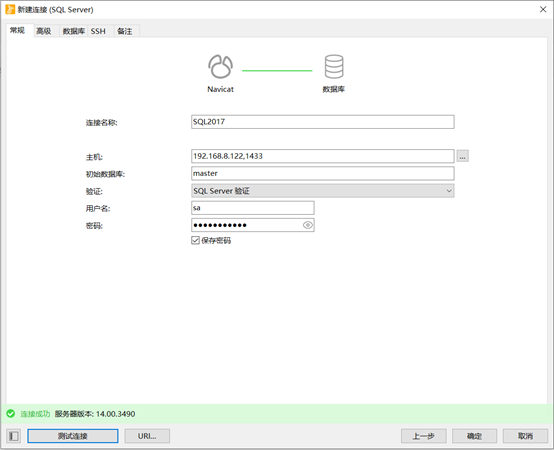
Task: Click the Navicat logo icon
Action: coord(220,66)
